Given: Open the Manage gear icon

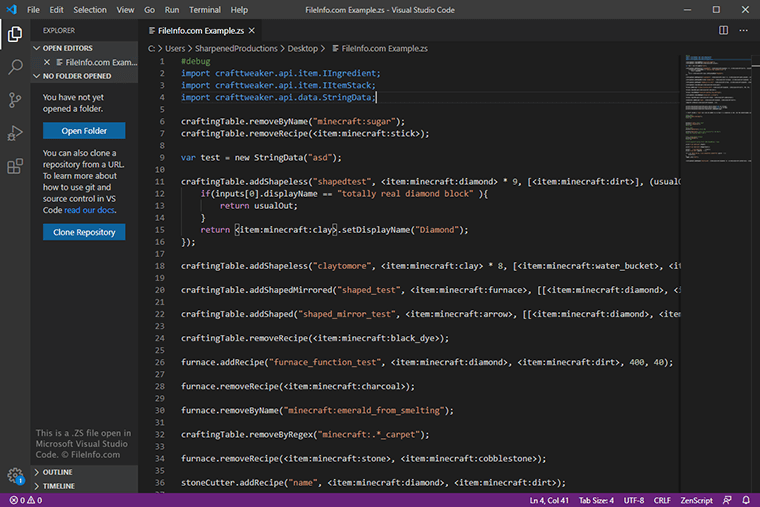Looking at the screenshot, I should (x=15, y=475).
